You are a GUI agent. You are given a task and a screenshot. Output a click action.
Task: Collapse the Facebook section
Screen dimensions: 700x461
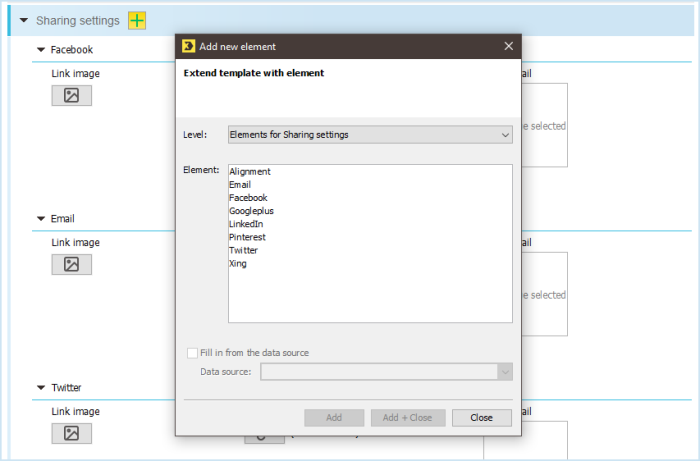[x=41, y=50]
